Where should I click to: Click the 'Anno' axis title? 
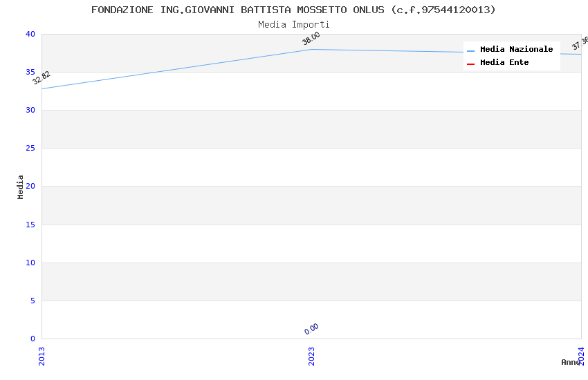tap(571, 362)
